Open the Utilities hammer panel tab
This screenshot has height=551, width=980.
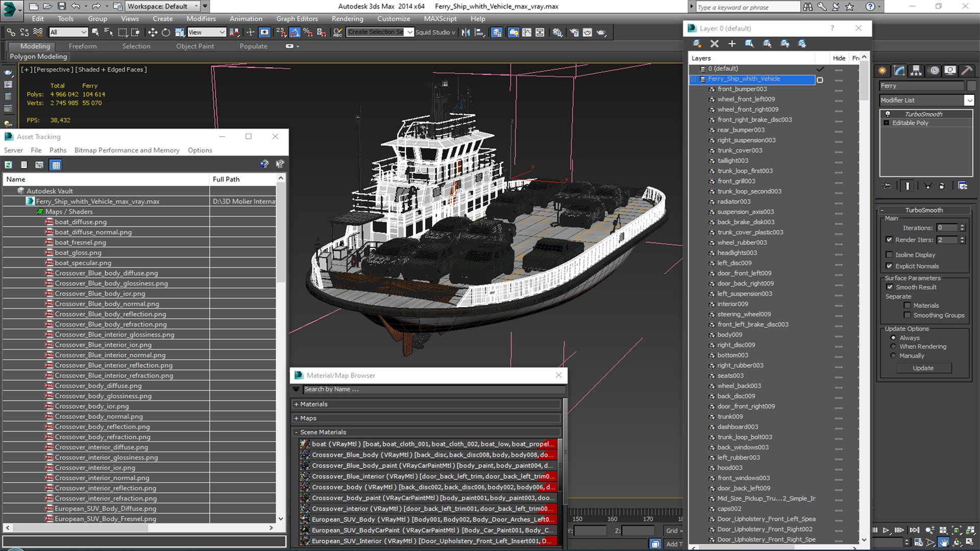[x=966, y=70]
